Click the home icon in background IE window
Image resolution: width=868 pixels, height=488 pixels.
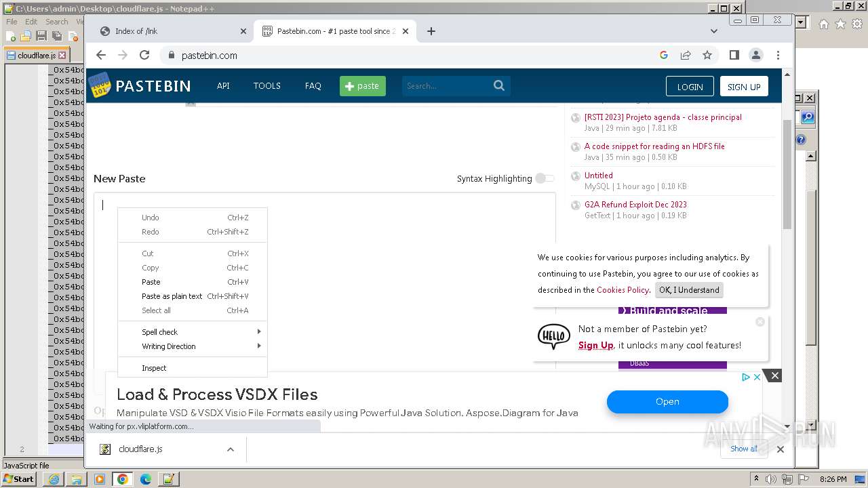pos(823,24)
